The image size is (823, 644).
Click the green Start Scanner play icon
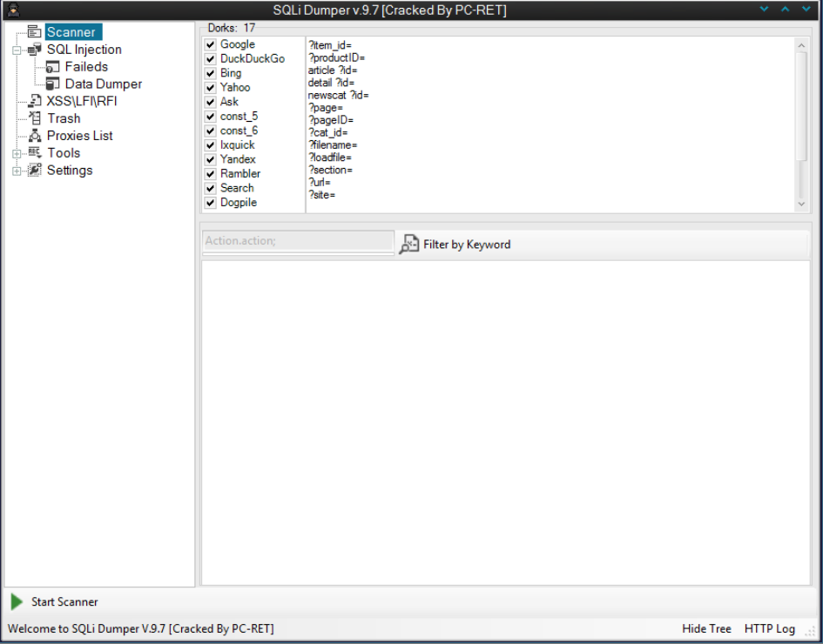click(17, 601)
